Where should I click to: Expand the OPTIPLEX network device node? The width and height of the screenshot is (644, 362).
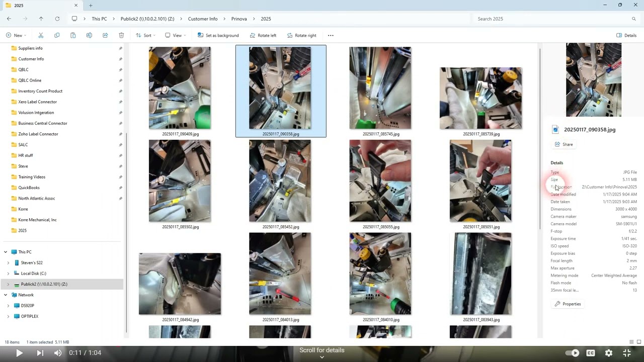point(8,316)
